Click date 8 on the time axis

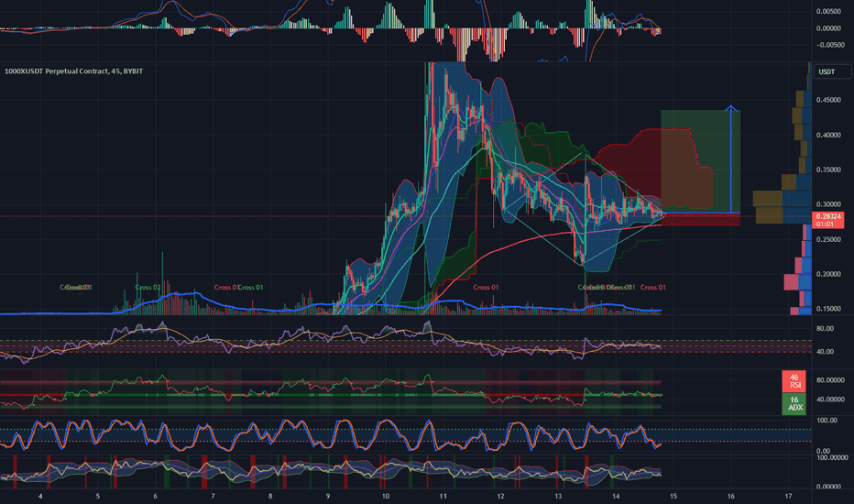[x=270, y=497]
